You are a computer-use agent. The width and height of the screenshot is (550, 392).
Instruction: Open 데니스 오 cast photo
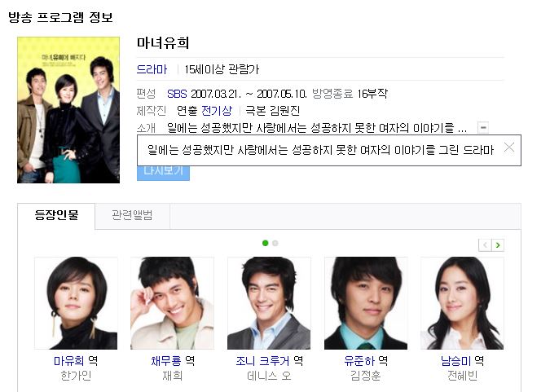(269, 303)
